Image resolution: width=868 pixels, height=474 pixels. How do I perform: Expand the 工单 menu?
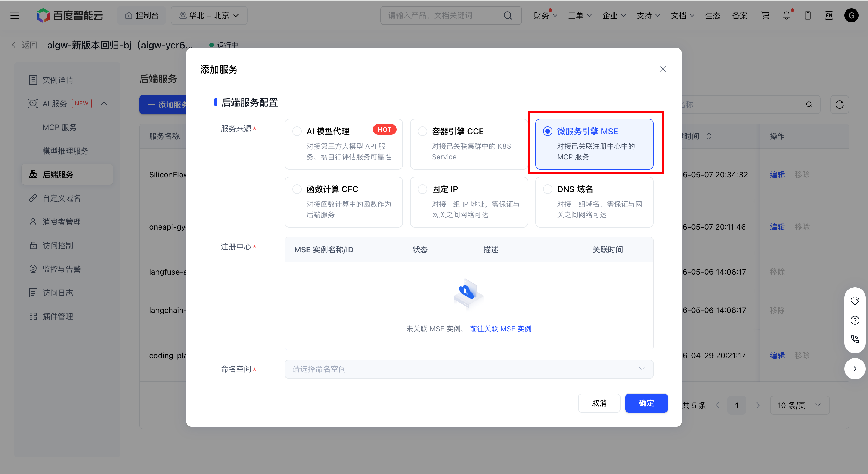[x=580, y=16]
